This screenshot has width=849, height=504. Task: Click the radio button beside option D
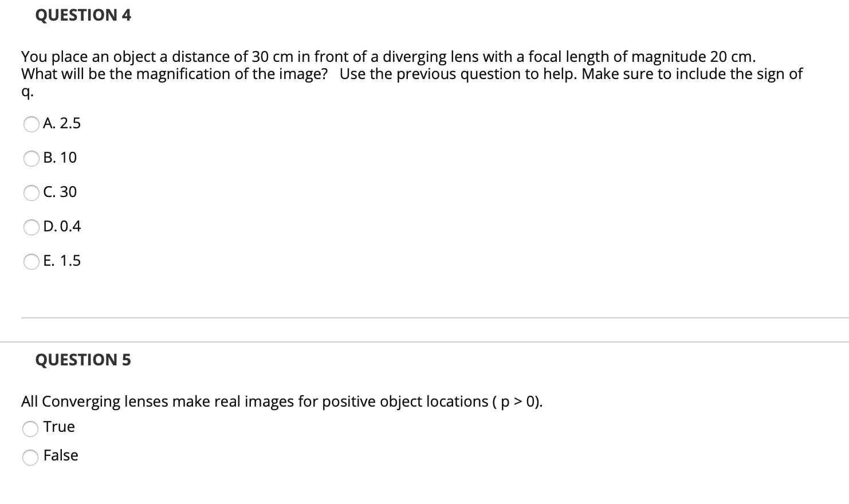[x=32, y=227]
